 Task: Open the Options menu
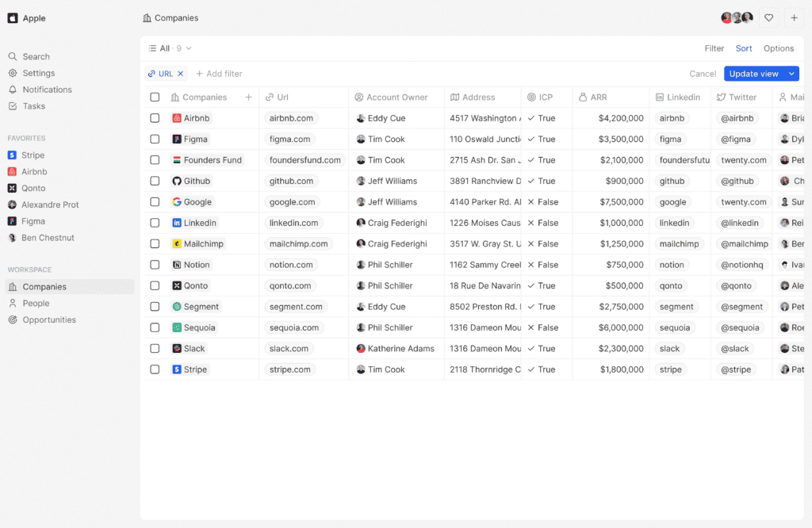point(778,48)
